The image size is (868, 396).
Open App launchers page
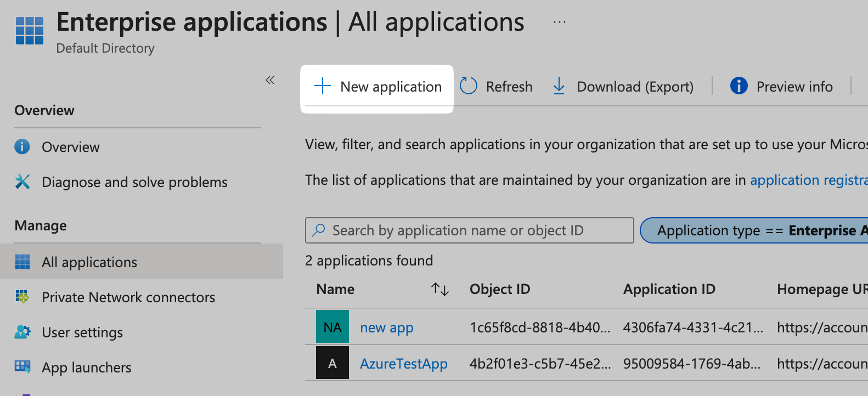point(87,367)
